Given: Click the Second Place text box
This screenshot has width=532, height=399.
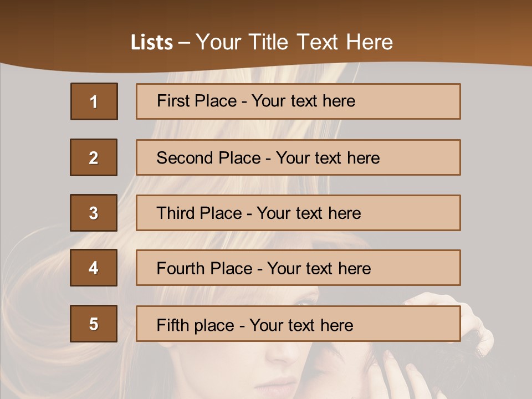Looking at the screenshot, I should click(298, 157).
